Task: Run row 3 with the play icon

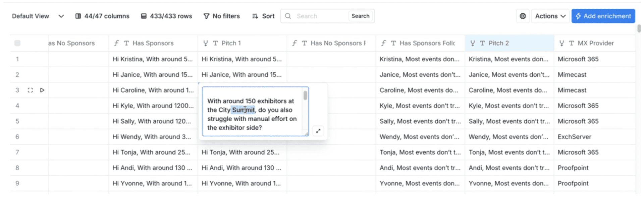Action: point(42,90)
